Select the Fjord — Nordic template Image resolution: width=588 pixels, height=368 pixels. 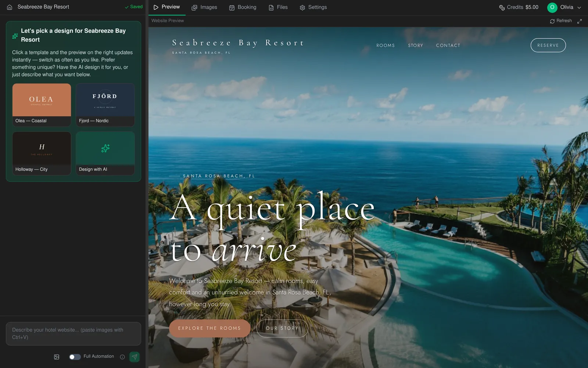pyautogui.click(x=105, y=105)
